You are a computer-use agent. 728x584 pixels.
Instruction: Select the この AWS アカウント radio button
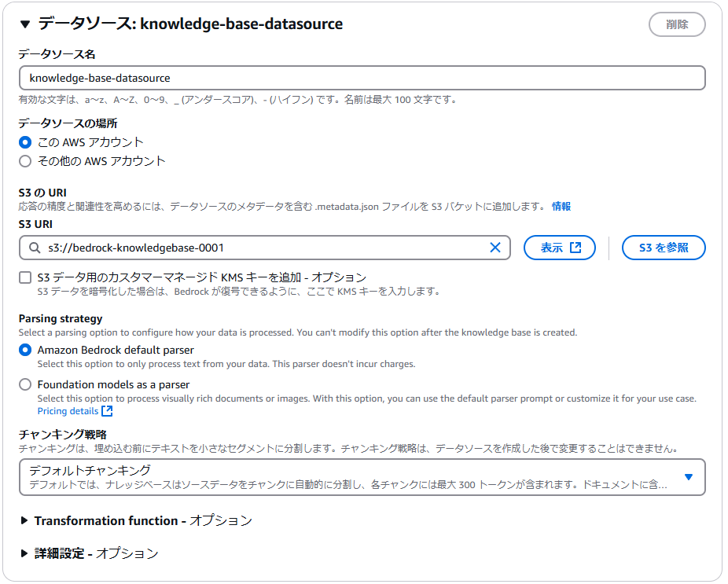25,142
